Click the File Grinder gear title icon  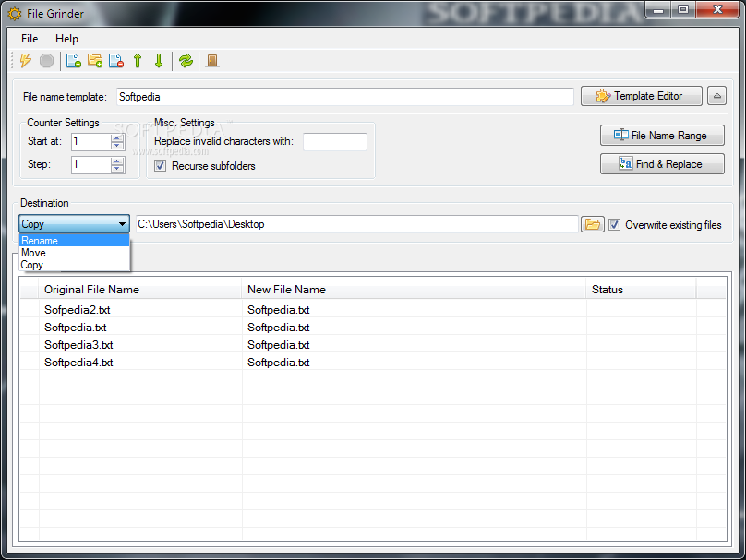coord(15,14)
